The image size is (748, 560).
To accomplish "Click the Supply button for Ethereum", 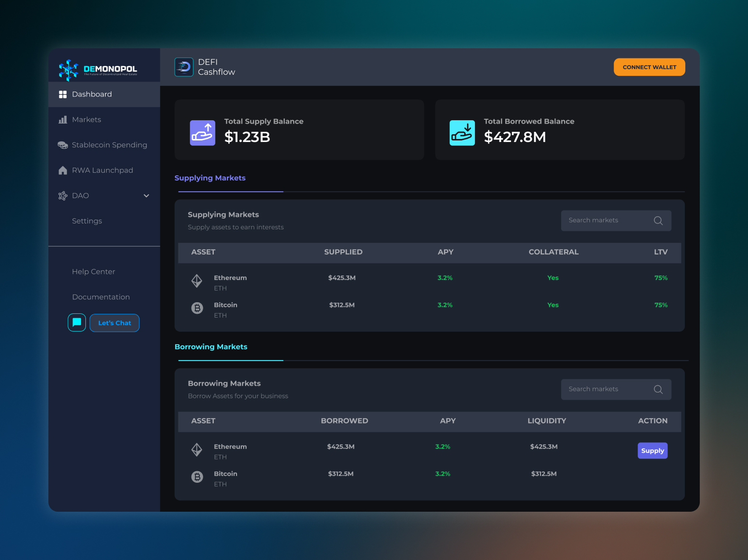I will coord(652,451).
